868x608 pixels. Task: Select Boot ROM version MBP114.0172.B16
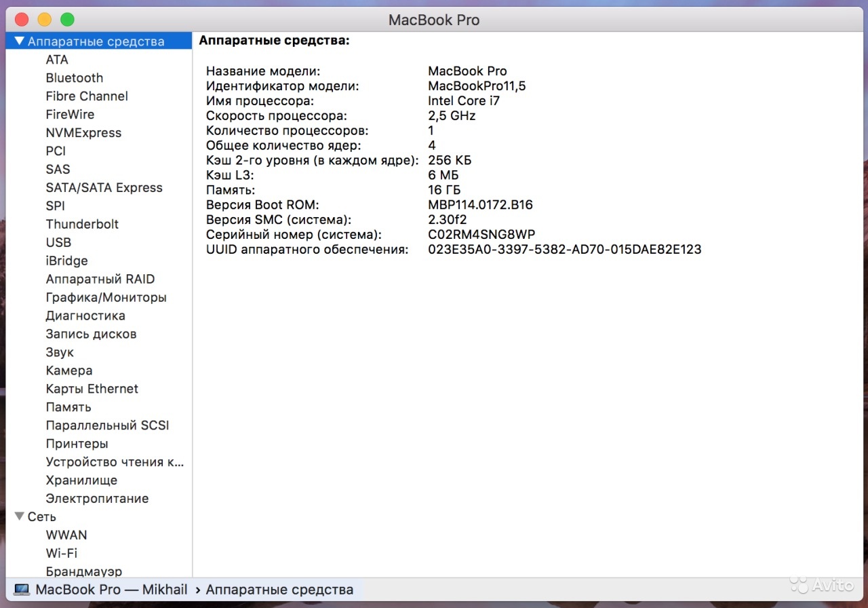(481, 205)
